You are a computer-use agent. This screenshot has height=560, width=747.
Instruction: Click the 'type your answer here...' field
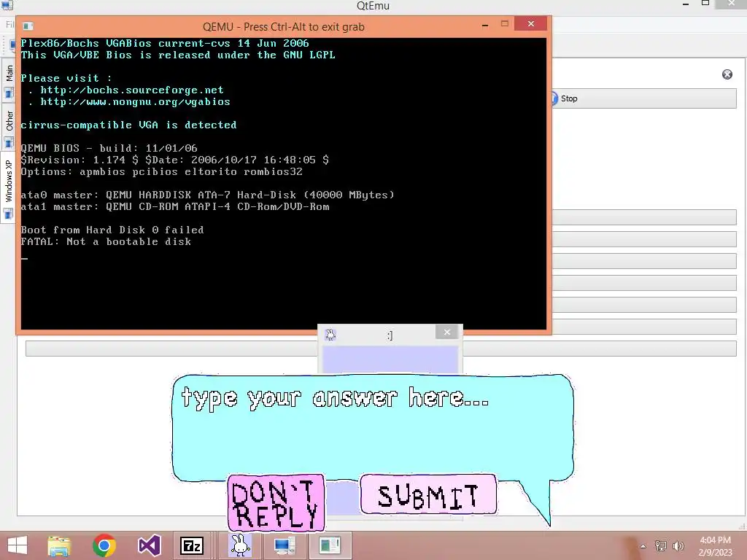[x=372, y=426]
